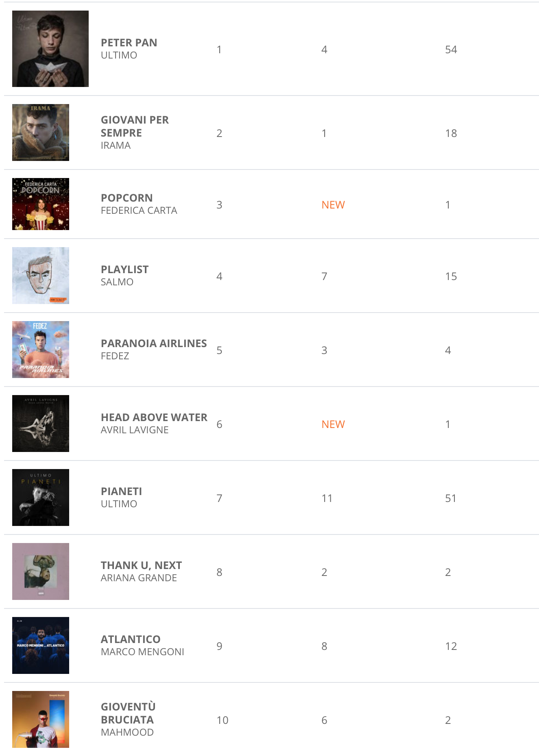Open the Head Above Water album artwork
Image resolution: width=539 pixels, height=756 pixels.
41,424
